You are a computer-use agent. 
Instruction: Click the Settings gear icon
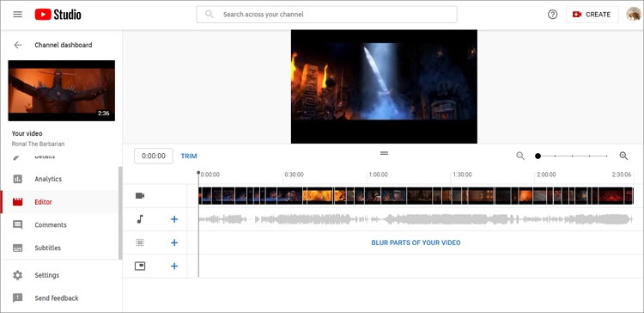(x=18, y=275)
